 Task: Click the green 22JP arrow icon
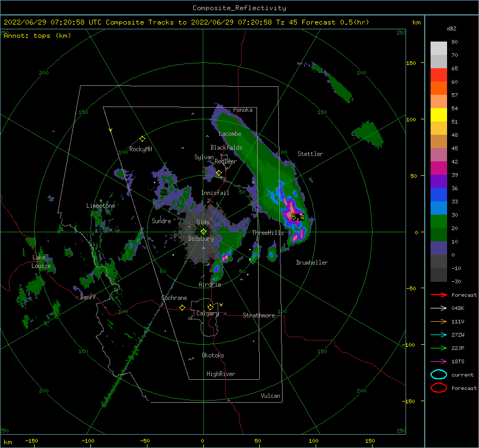[x=439, y=348]
